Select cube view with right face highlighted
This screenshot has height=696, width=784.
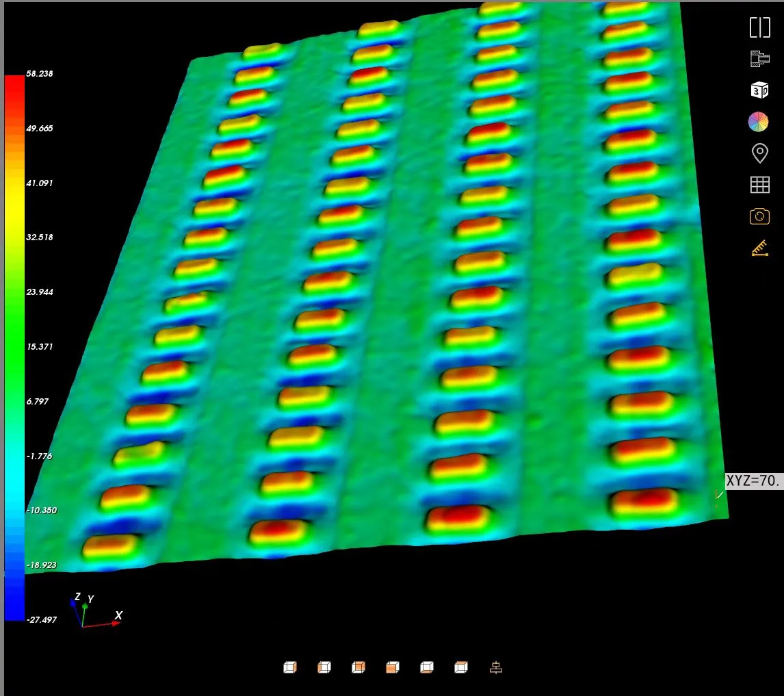[x=290, y=667]
